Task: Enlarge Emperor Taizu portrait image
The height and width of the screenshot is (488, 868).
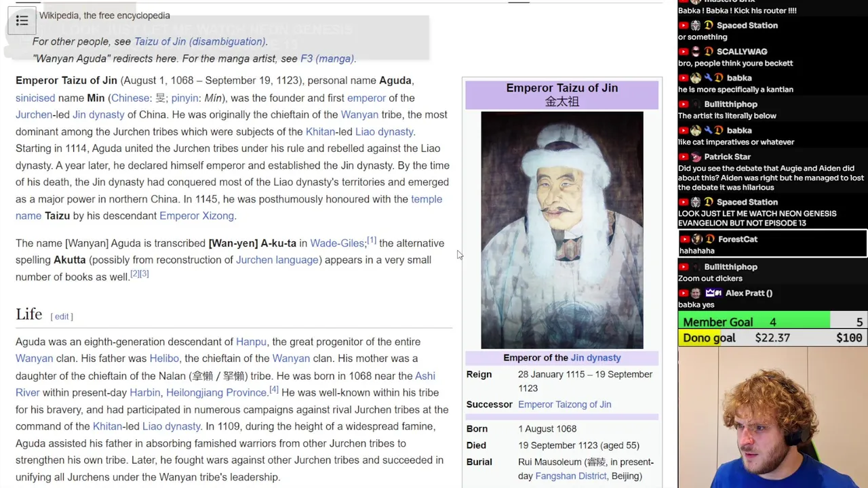Action: [562, 230]
